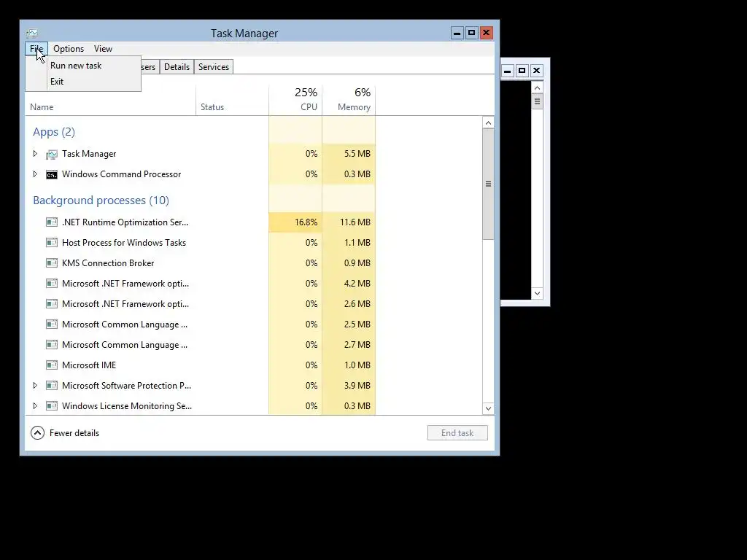747x560 pixels.
Task: Select the KMS Connection Broker row
Action: pyautogui.click(x=200, y=263)
